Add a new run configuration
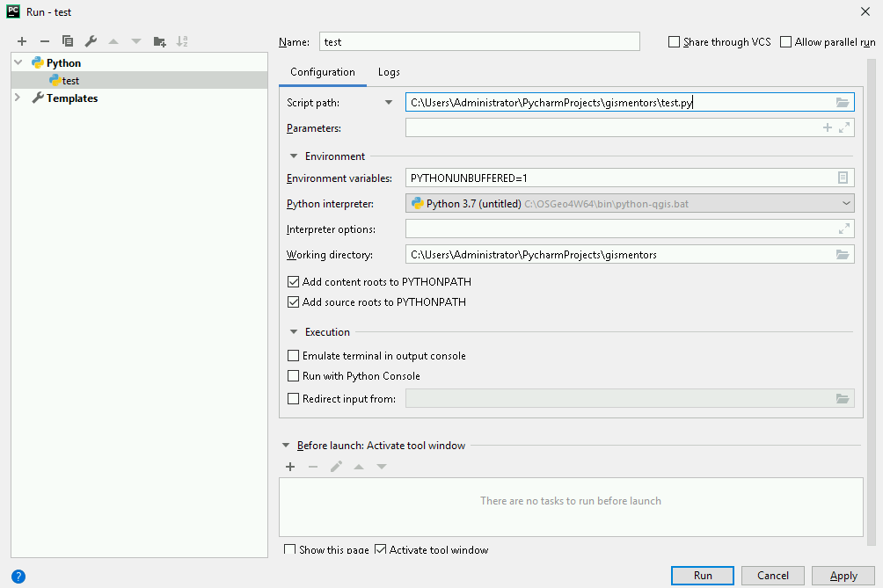Screen dimensions: 883x588 click(21, 40)
